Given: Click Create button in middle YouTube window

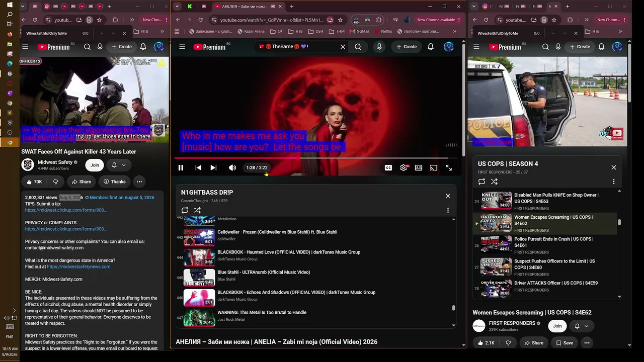Looking at the screenshot, I should click(x=407, y=47).
